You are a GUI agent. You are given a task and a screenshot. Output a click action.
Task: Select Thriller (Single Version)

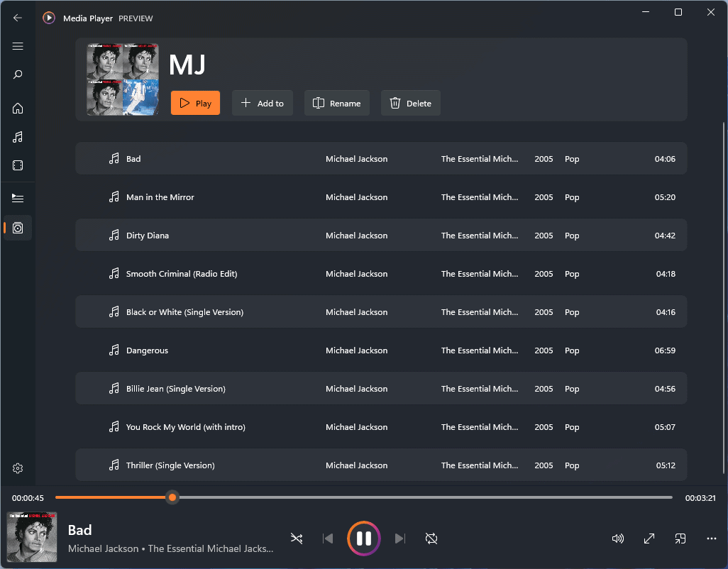point(381,465)
